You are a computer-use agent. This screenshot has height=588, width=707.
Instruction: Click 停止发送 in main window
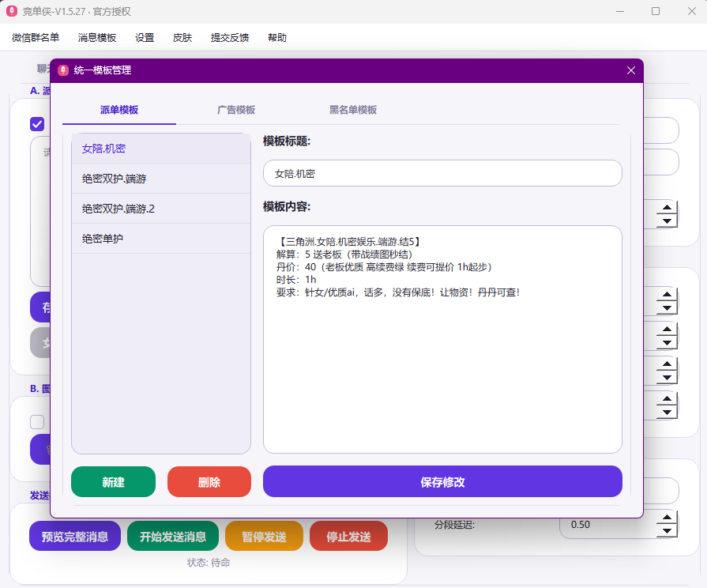click(348, 536)
